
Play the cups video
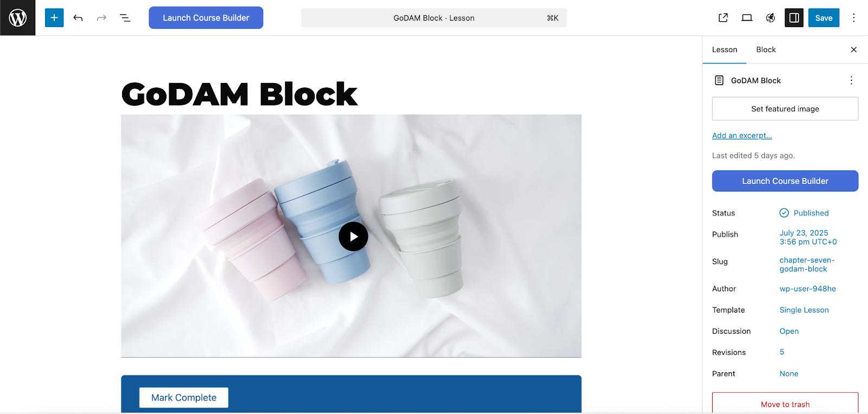point(353,237)
